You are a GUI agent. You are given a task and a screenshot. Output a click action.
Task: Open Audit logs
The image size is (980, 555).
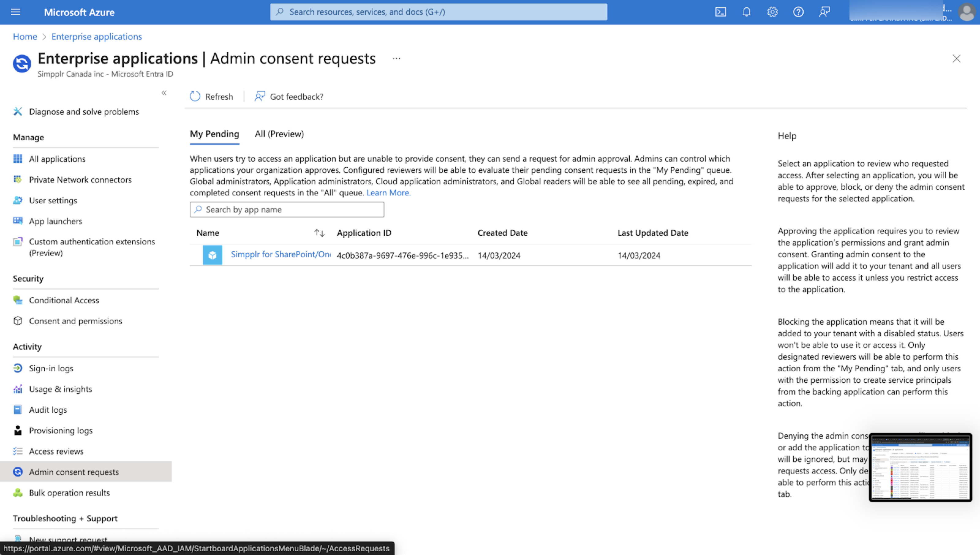click(48, 410)
